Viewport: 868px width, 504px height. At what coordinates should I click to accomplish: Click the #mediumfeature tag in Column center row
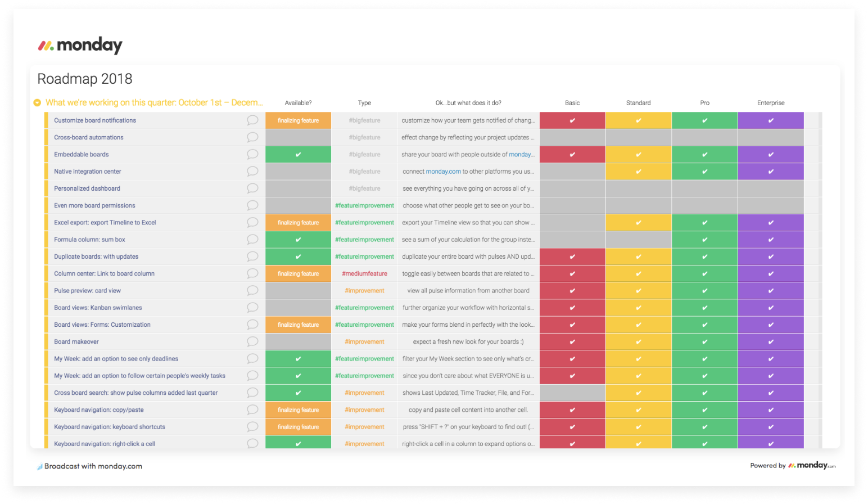tap(364, 274)
